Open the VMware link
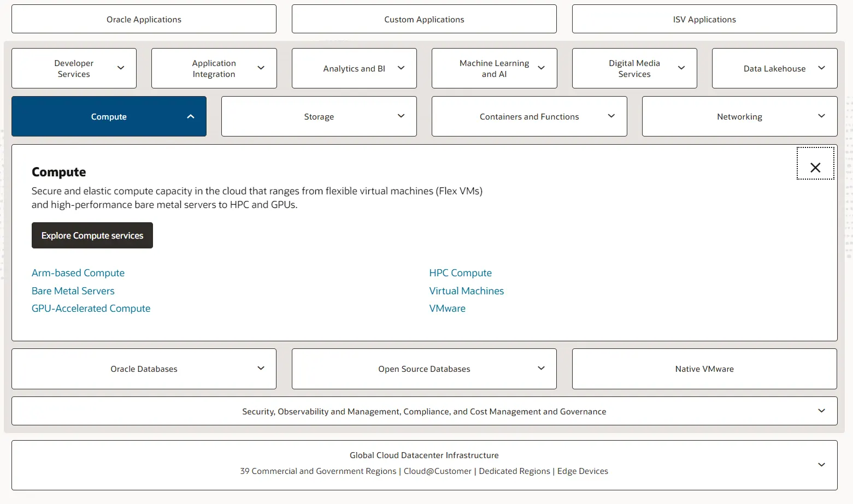The height and width of the screenshot is (504, 853). [x=448, y=309]
